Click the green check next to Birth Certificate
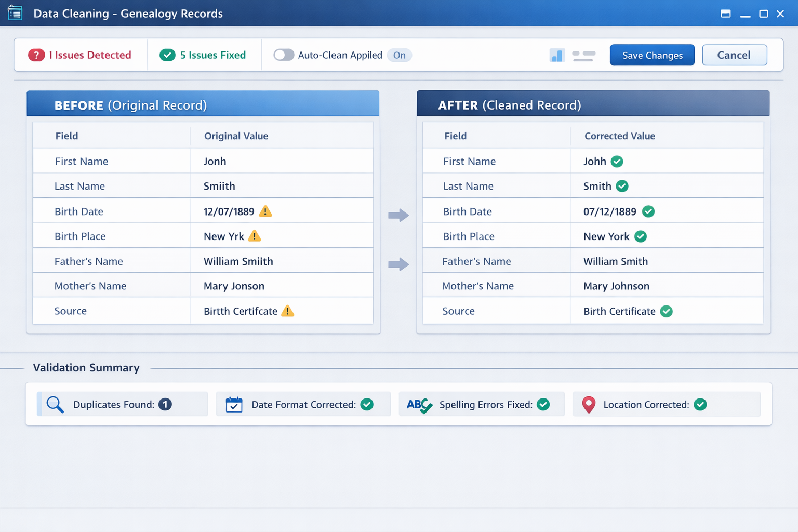 (x=667, y=311)
